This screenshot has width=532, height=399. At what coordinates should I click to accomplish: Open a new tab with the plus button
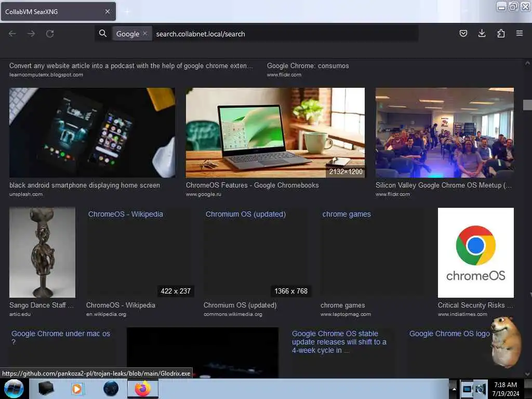tap(127, 12)
